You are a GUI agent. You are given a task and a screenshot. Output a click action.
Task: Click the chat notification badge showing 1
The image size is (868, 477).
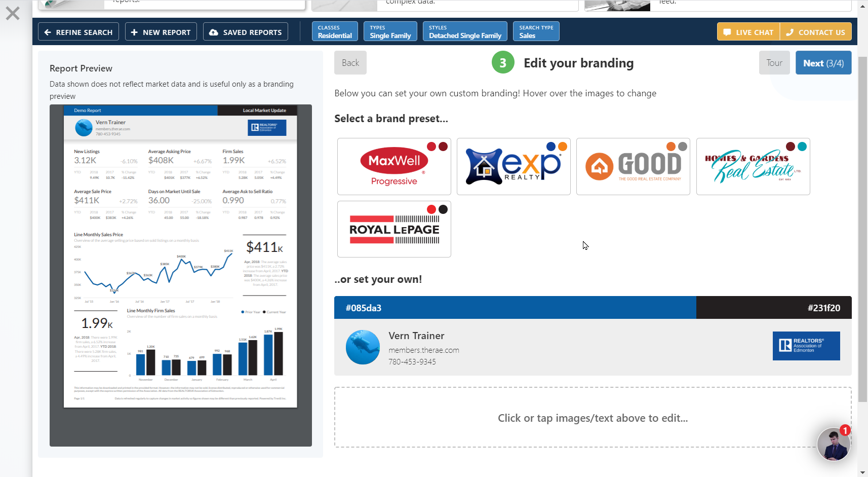coord(845,430)
